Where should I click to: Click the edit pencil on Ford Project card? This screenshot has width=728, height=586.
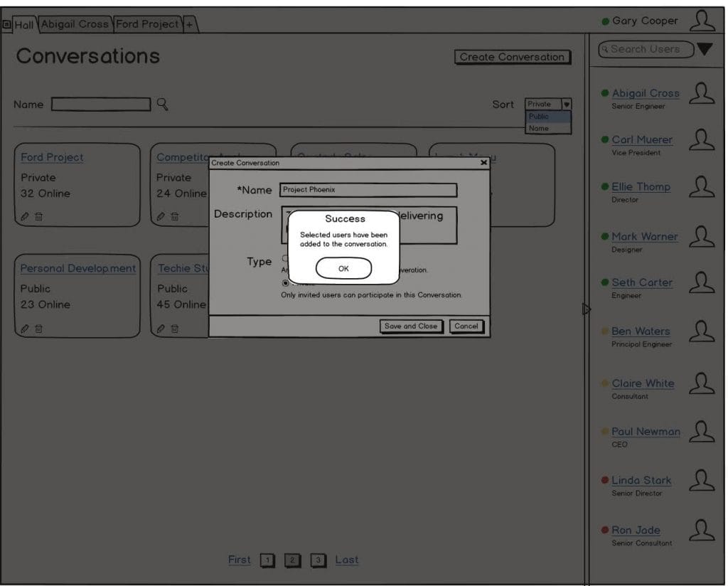pos(25,216)
